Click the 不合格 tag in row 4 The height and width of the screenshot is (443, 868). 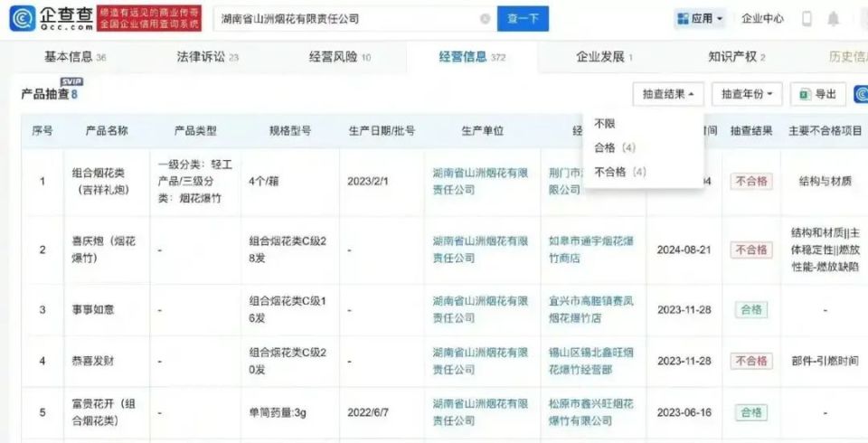click(x=751, y=361)
